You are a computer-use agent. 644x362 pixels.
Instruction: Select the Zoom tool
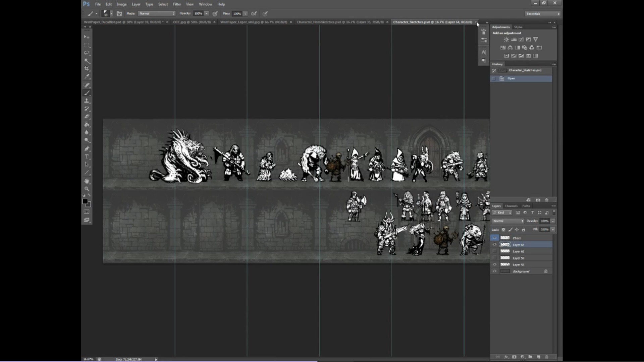[x=87, y=189]
